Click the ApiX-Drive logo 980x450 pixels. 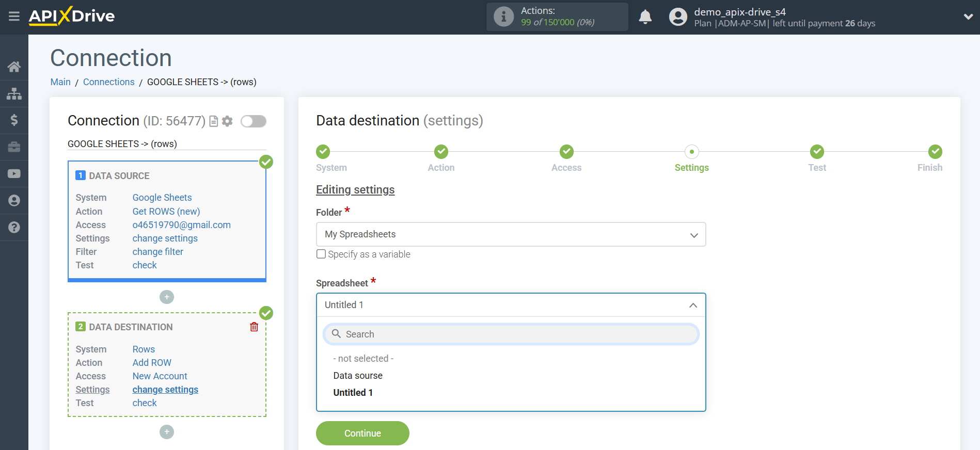point(72,16)
